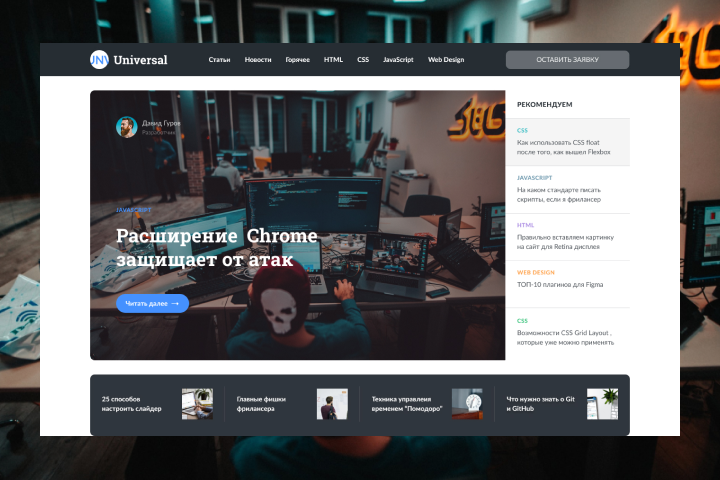Click the CSS tag above the float article
The width and height of the screenshot is (720, 480).
522,130
